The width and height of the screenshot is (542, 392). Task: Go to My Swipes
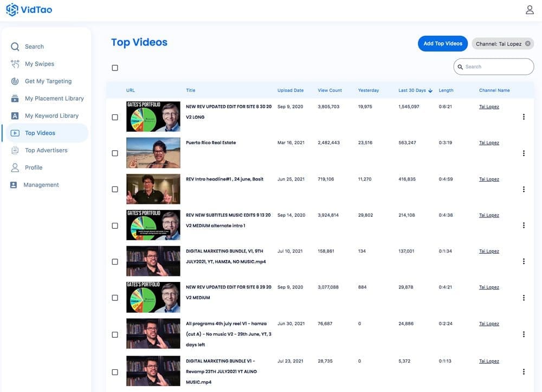[x=40, y=64]
